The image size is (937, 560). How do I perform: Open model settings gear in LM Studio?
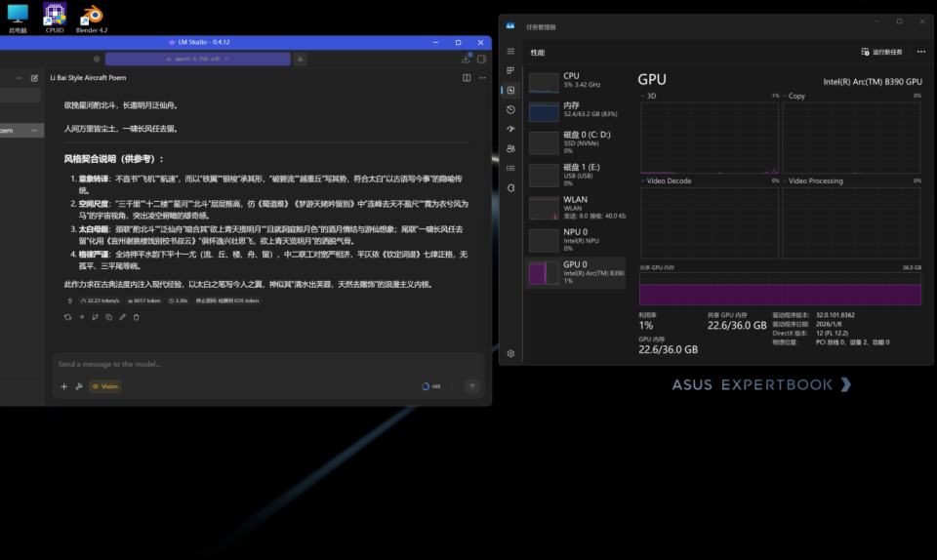[x=97, y=60]
